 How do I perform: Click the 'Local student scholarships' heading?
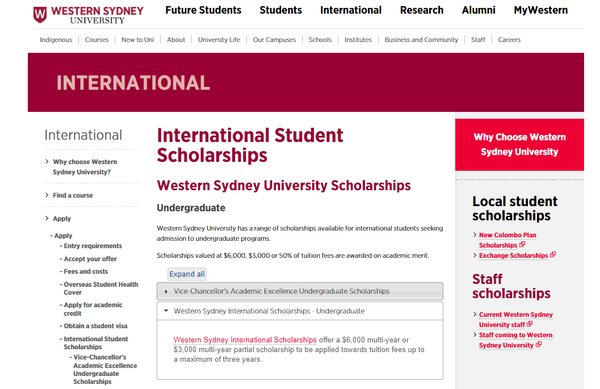pos(515,208)
